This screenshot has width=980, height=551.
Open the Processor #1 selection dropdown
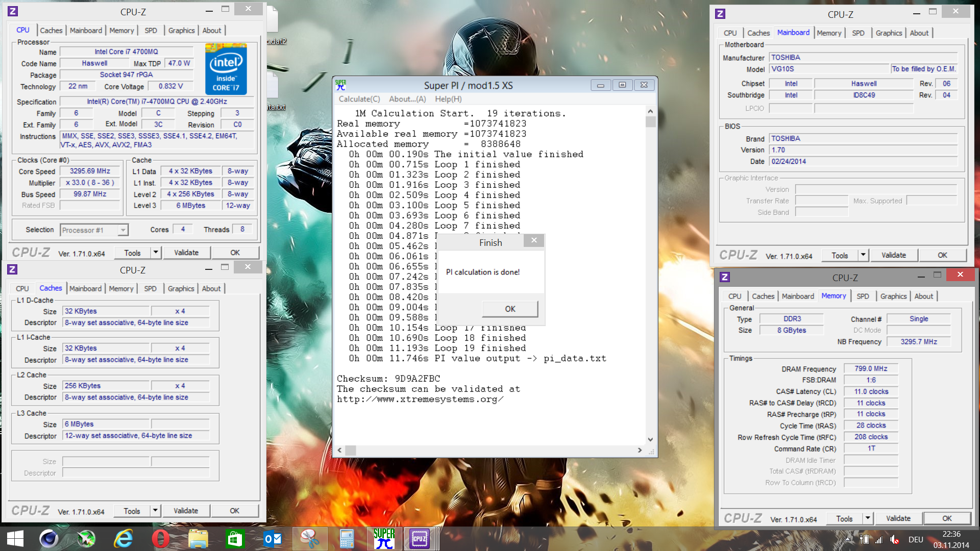pyautogui.click(x=123, y=230)
